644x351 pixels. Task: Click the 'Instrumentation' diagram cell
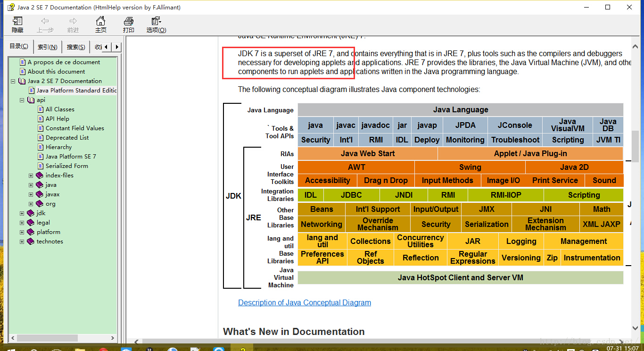pos(592,258)
